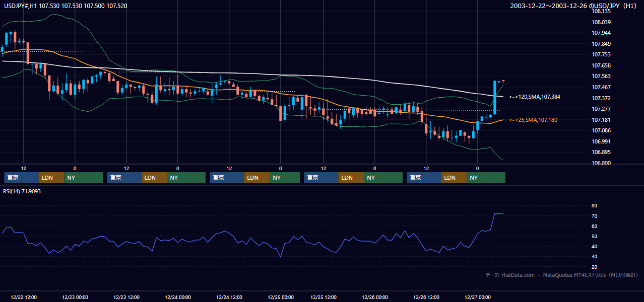Select the 107.086 price axis value
Image resolution: width=644 pixels, height=302 pixels.
coord(602,130)
